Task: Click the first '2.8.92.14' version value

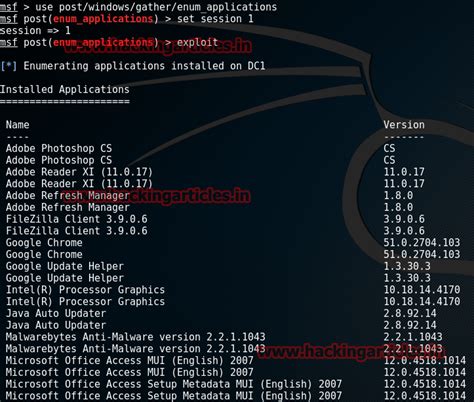Action: [x=410, y=313]
